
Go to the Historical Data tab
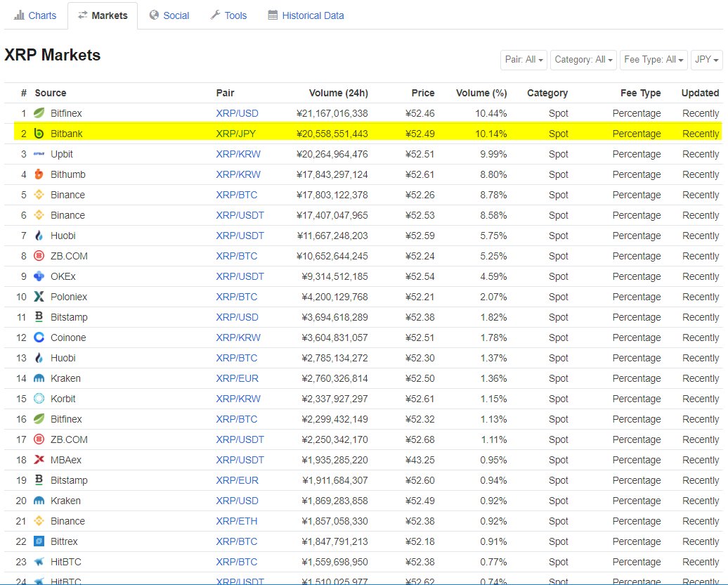pyautogui.click(x=306, y=15)
